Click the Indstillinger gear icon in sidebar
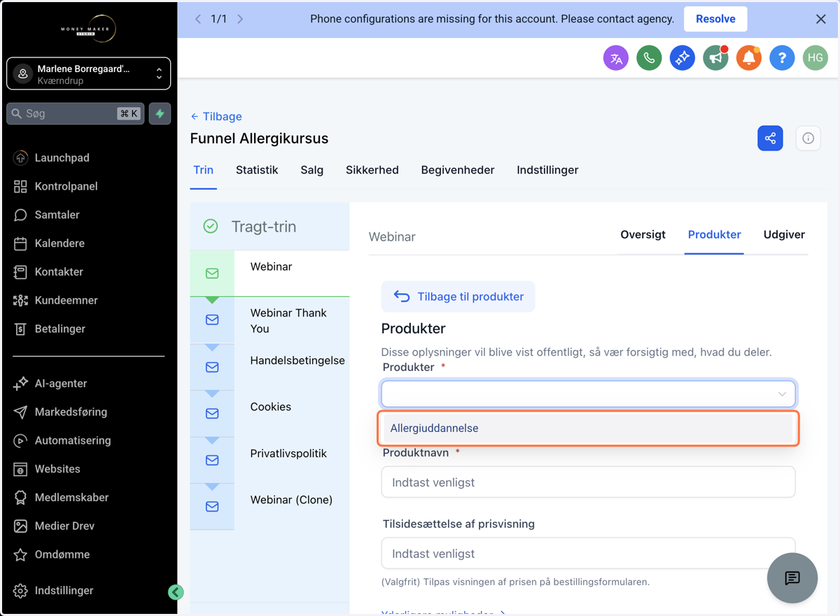Image resolution: width=840 pixels, height=616 pixels. [x=20, y=591]
